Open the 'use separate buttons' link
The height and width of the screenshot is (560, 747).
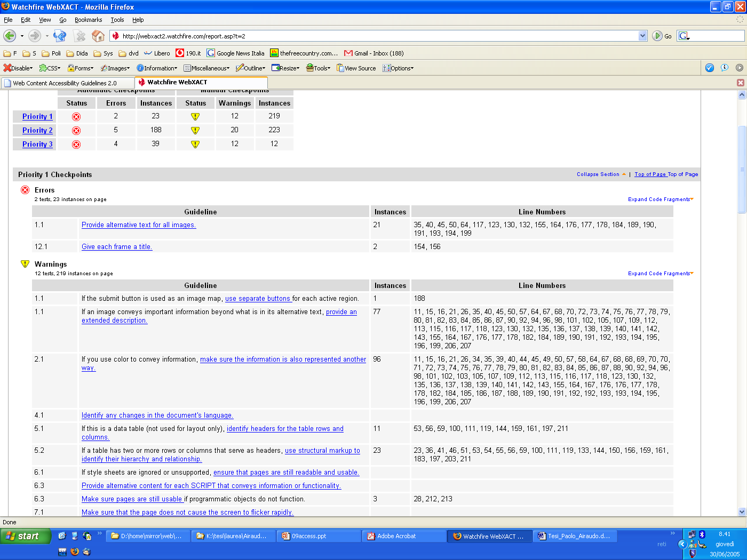pos(258,299)
